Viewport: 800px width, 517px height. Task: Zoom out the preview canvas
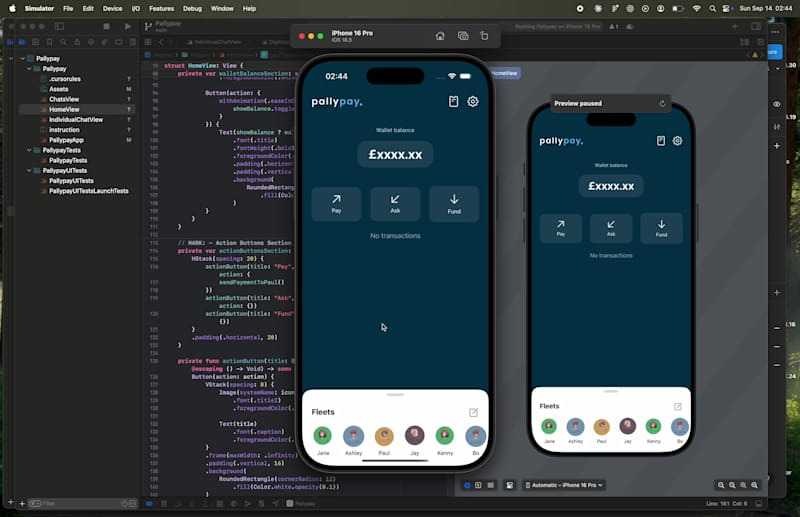[721, 485]
